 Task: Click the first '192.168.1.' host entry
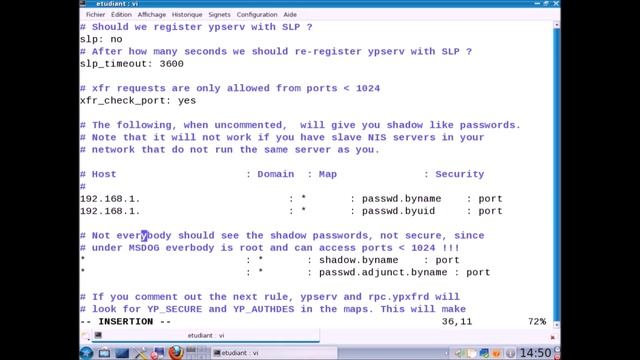click(110, 199)
